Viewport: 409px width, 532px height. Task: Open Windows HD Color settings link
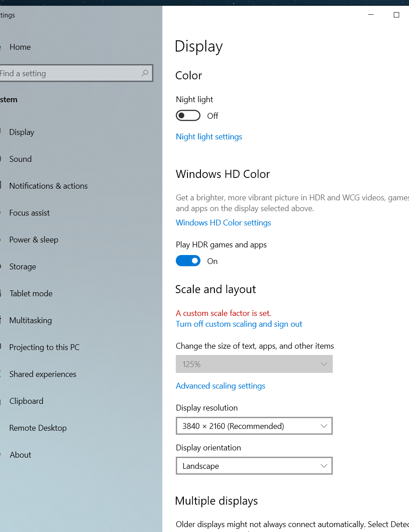click(x=223, y=223)
